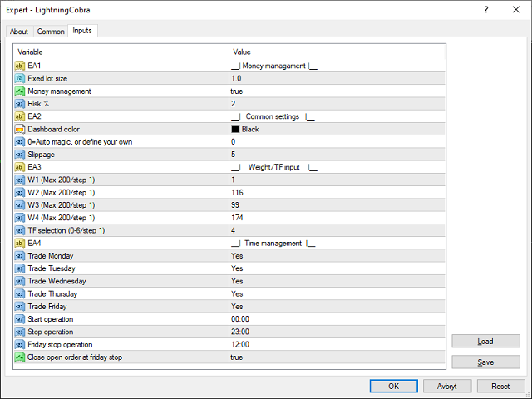The image size is (532, 399).
Task: Click the Stop operation 23:00 value field
Action: pos(240,332)
